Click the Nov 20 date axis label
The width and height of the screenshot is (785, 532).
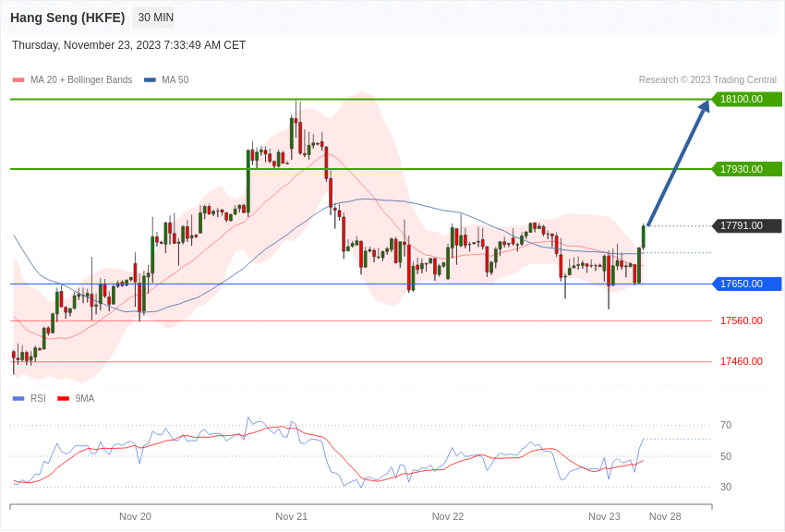coord(135,516)
